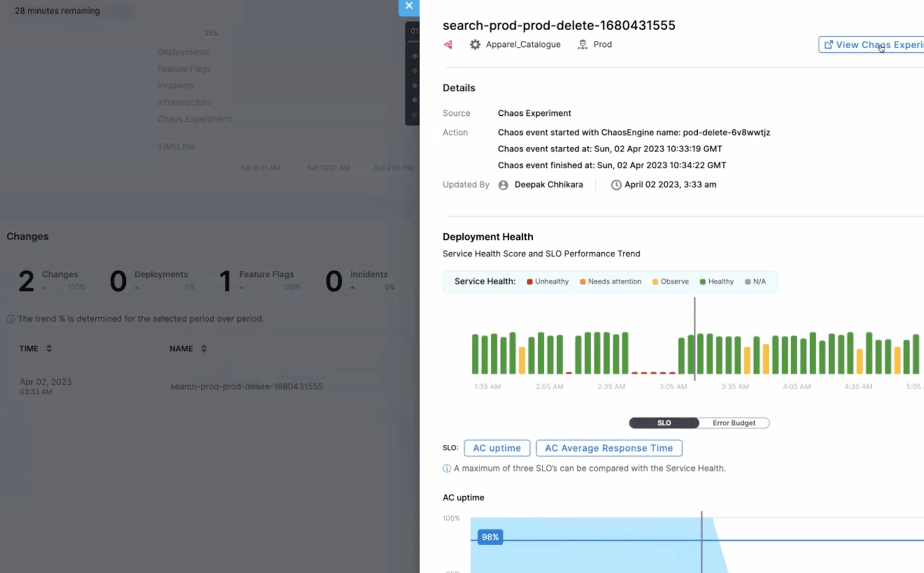Click the external link icon on View Chaos Experiment

point(829,44)
